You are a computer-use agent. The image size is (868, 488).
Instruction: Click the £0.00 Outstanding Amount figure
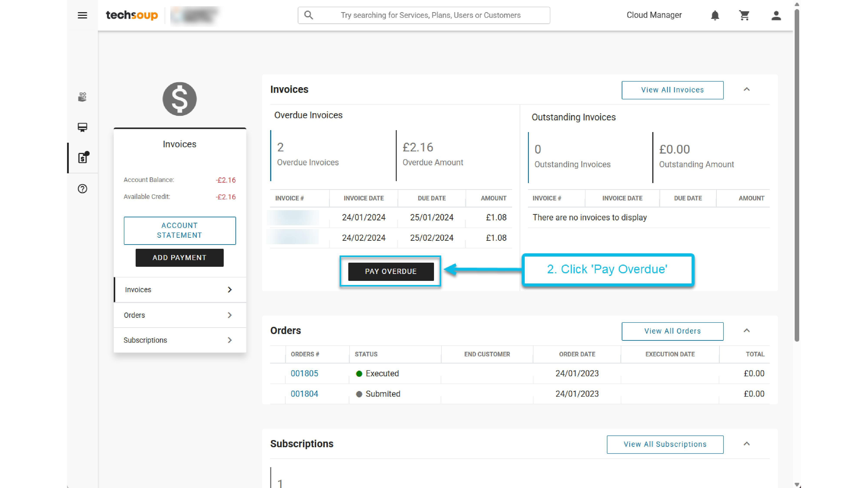[x=674, y=149]
